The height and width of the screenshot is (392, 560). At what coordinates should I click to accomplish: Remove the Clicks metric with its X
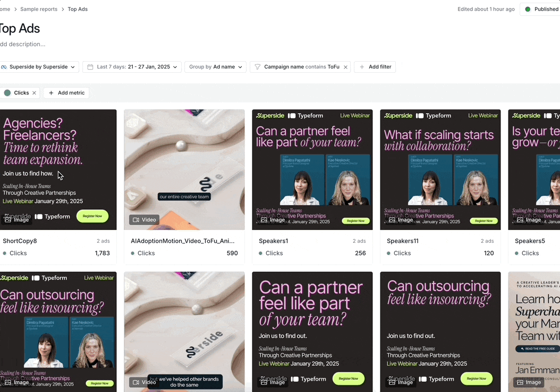[x=35, y=93]
